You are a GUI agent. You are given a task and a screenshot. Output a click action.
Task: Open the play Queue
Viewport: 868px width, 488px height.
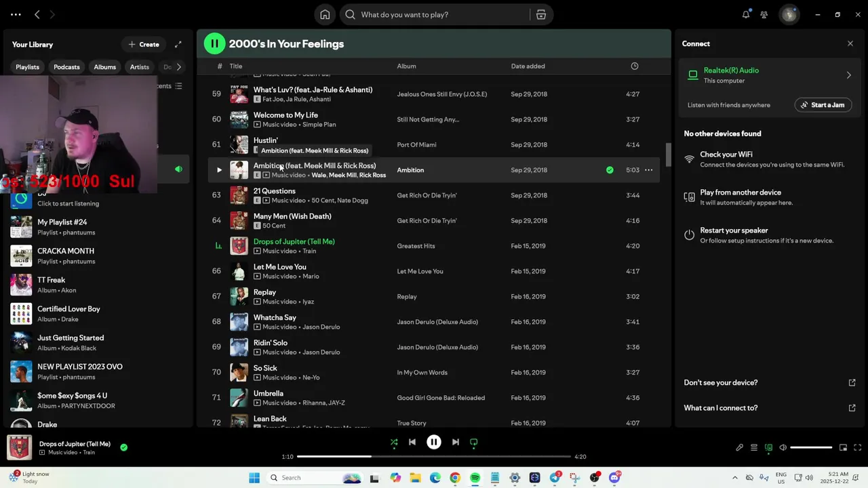(x=753, y=447)
